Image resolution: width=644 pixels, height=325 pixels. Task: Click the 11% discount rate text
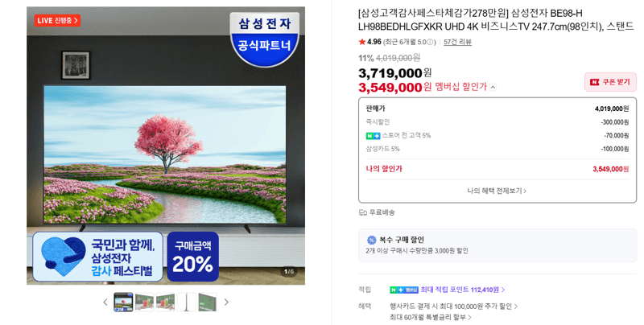(366, 58)
